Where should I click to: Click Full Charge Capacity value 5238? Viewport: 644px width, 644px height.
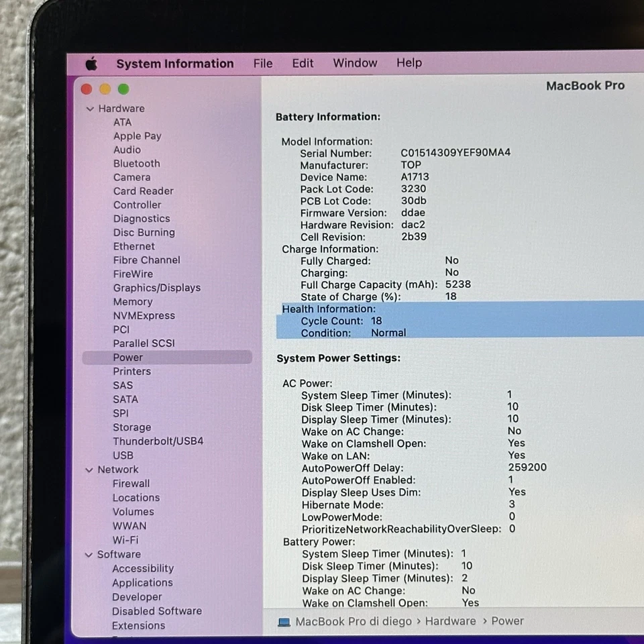(x=458, y=284)
